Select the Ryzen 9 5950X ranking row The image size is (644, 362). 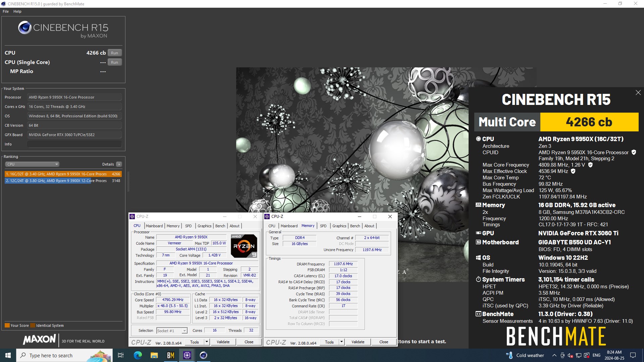click(x=63, y=174)
